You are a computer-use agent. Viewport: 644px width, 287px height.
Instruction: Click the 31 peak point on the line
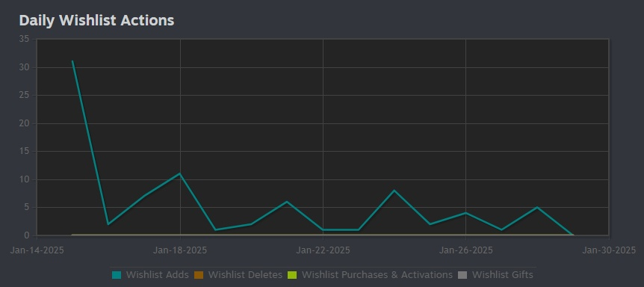tap(72, 61)
